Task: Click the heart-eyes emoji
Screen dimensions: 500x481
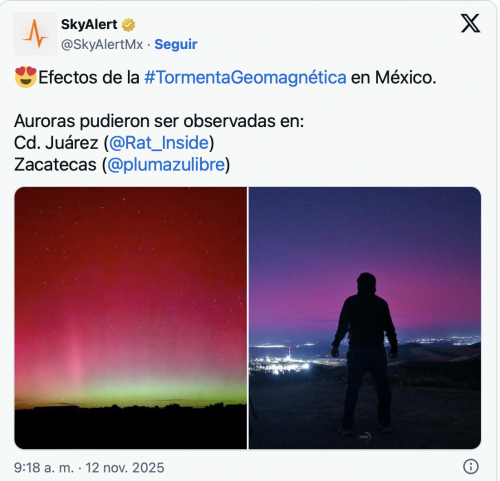Action: (x=26, y=77)
